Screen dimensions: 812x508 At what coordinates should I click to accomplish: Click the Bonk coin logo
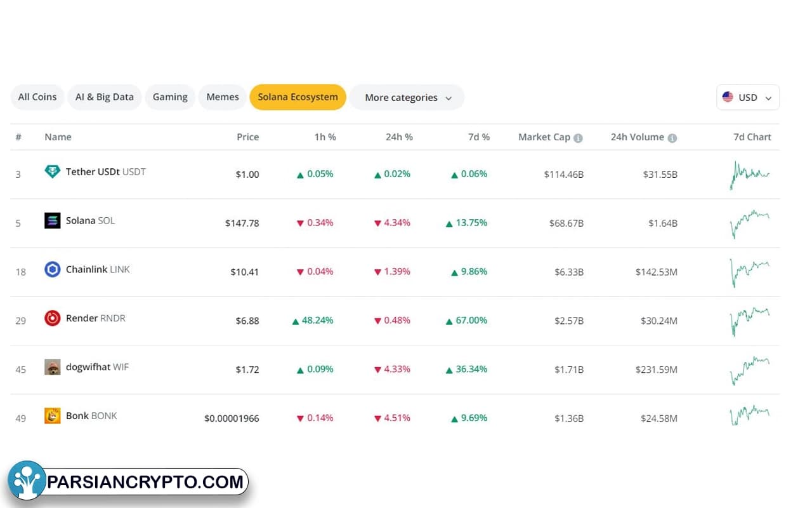pyautogui.click(x=52, y=416)
